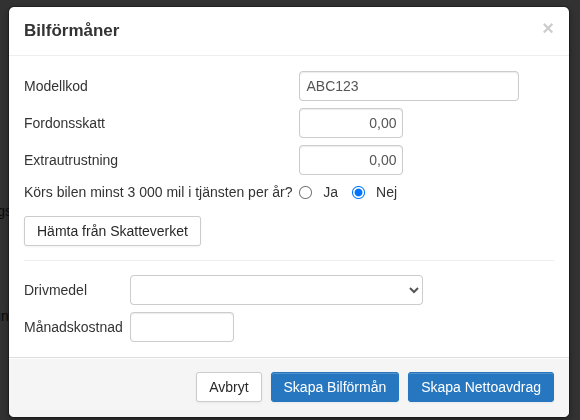The width and height of the screenshot is (580, 420).
Task: Focus the Extrautrustning amount field
Action: coord(351,160)
